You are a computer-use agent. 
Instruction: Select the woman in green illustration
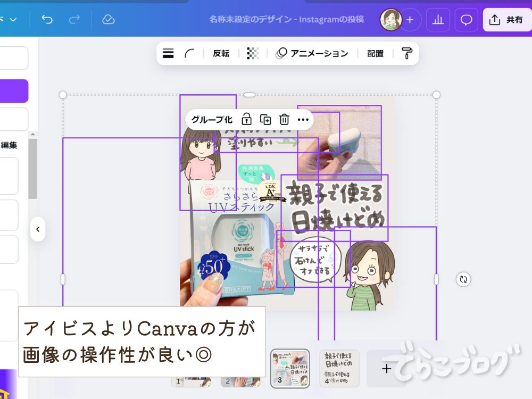tap(369, 276)
